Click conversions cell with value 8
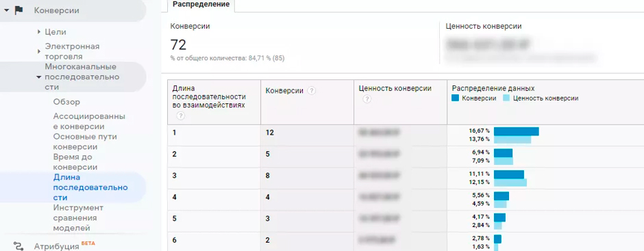Viewport: 644px width, 251px height. [268, 176]
